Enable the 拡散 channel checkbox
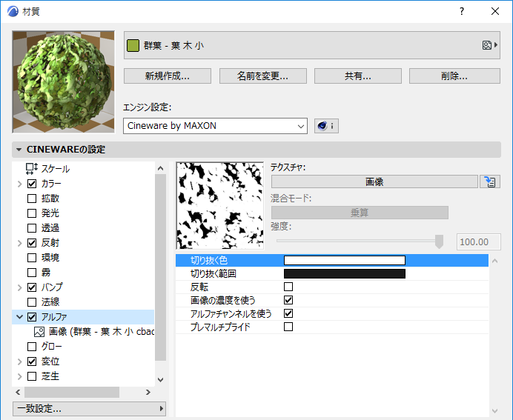The width and height of the screenshot is (513, 420). (x=32, y=199)
